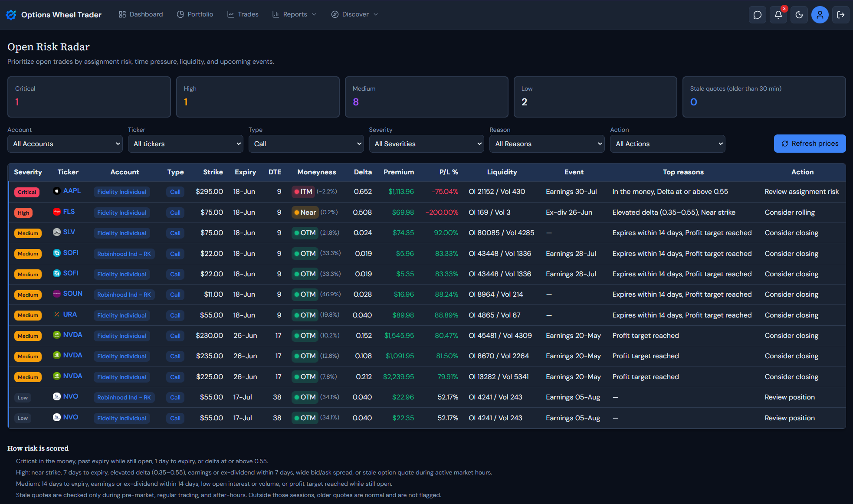
Task: Expand the Discover menu
Action: (354, 14)
